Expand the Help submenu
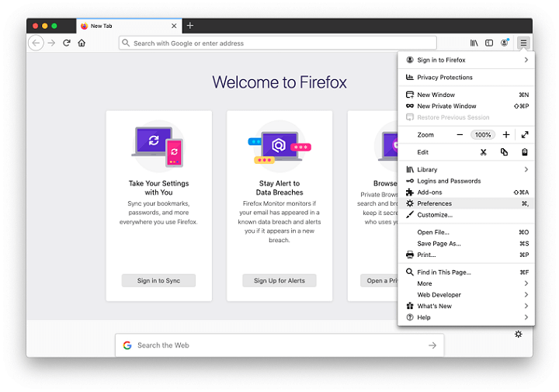 [467, 317]
